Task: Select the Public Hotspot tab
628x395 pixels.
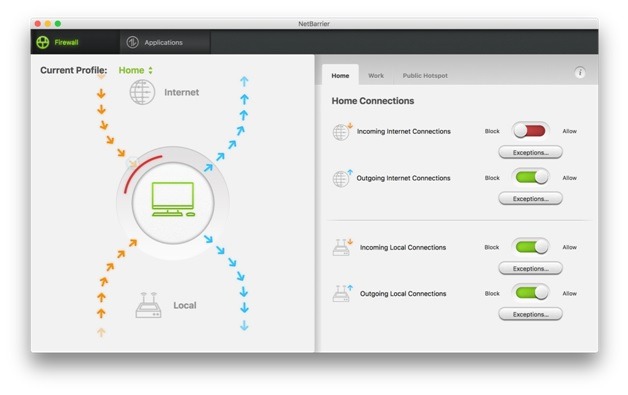Action: (425, 75)
